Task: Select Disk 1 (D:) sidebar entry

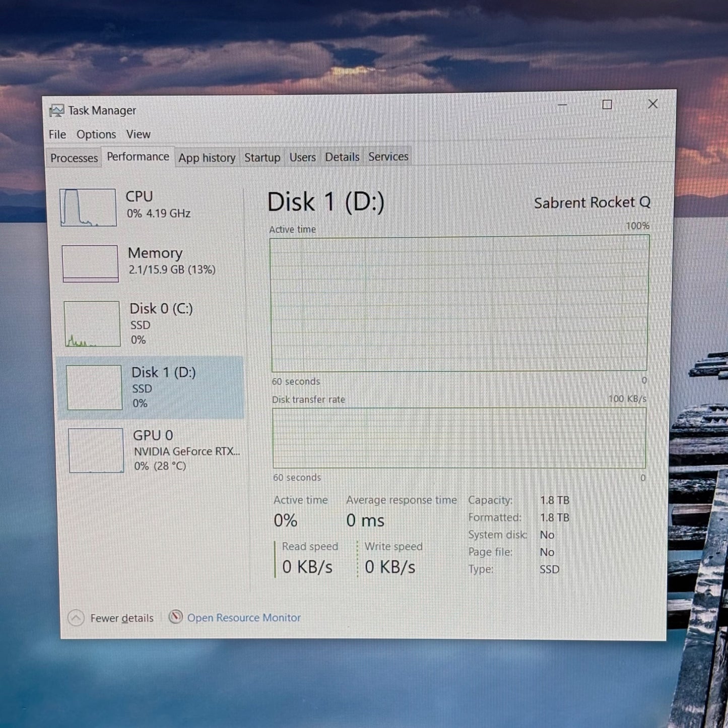Action: (151, 387)
